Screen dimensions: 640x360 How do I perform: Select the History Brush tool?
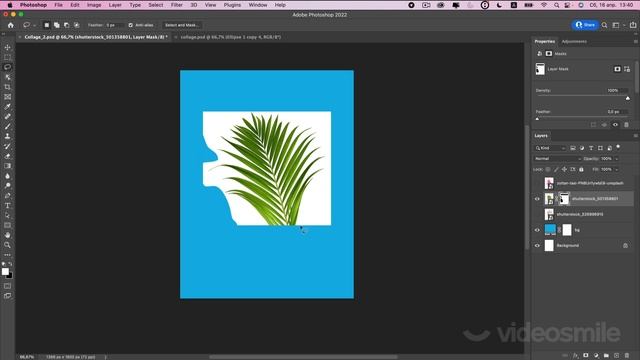(7, 146)
